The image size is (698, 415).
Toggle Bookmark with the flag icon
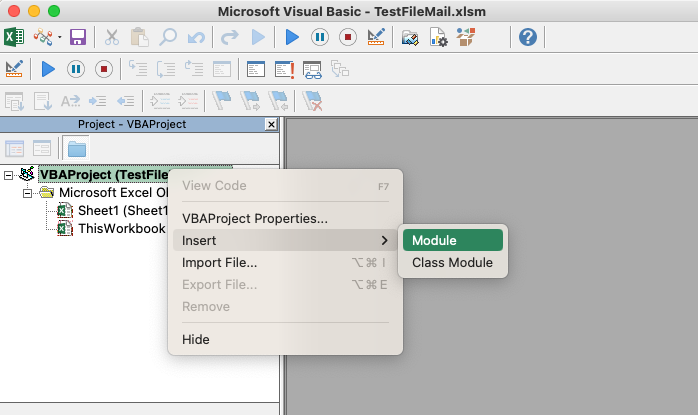coord(222,100)
